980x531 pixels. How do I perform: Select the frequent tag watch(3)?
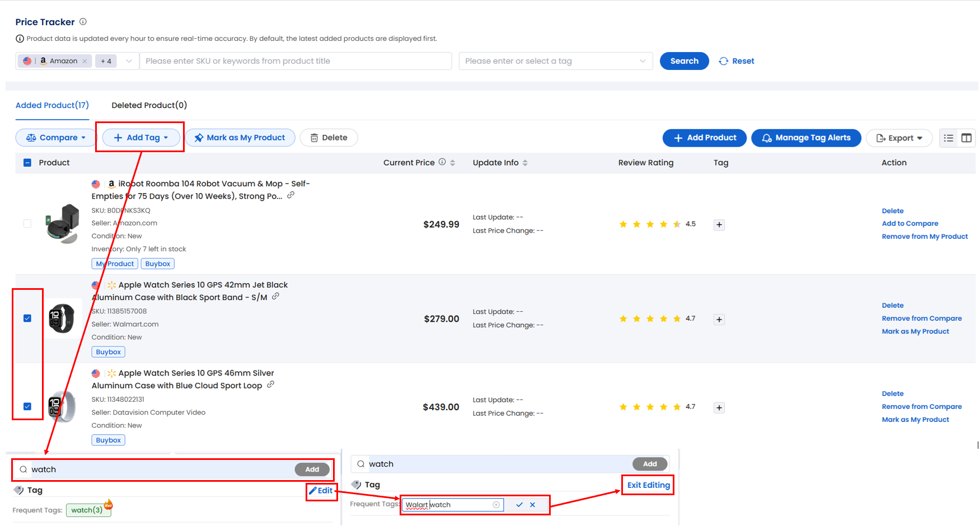tap(88, 510)
